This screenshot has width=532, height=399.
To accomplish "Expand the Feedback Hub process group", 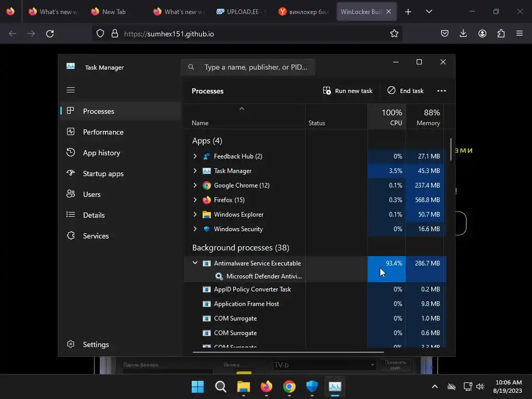I will coord(195,156).
